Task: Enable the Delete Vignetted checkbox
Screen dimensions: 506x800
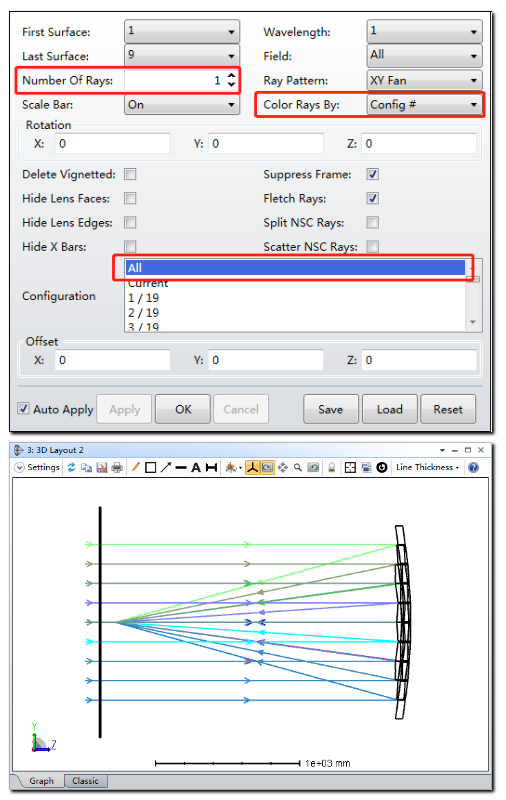Action: tap(131, 174)
